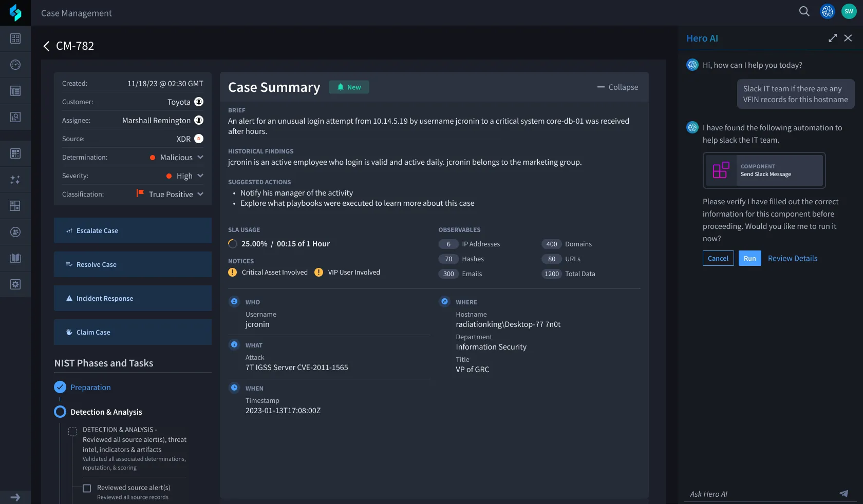Select the Detection & Analysis phase circle
Viewport: 863px width, 504px height.
click(x=60, y=412)
